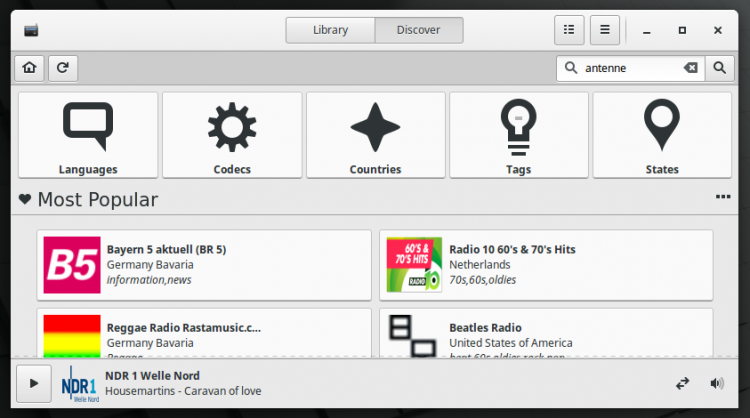
Task: Click the heart icon beside Most Popular
Action: 25,199
